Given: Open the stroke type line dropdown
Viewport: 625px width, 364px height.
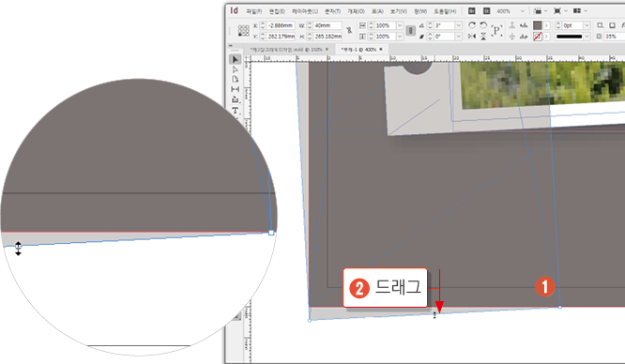Looking at the screenshot, I should point(587,37).
